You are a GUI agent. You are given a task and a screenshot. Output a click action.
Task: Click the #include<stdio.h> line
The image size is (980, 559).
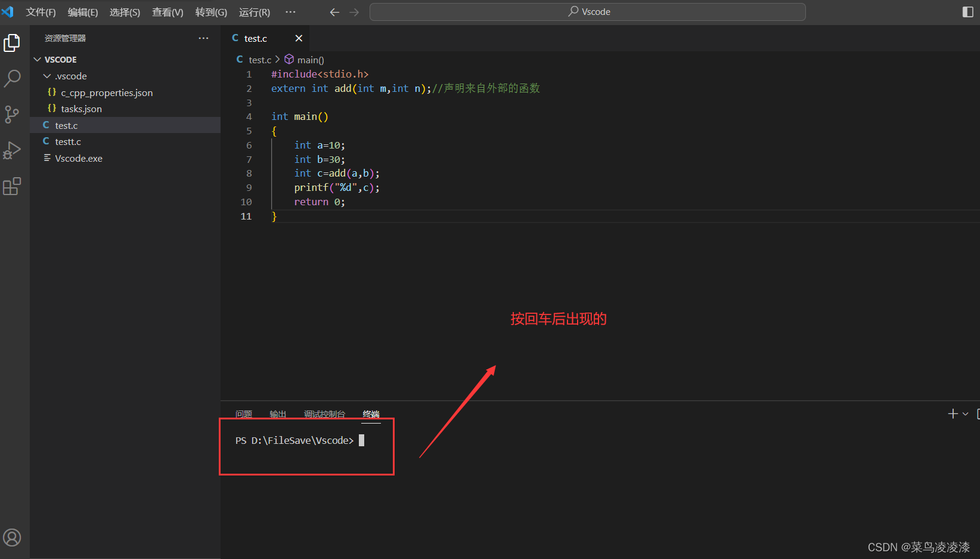pyautogui.click(x=320, y=74)
